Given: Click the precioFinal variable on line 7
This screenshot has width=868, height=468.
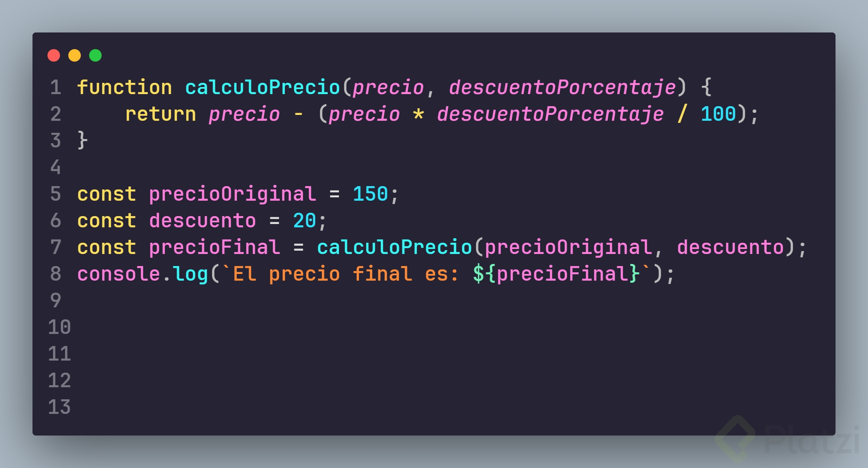Looking at the screenshot, I should [215, 247].
